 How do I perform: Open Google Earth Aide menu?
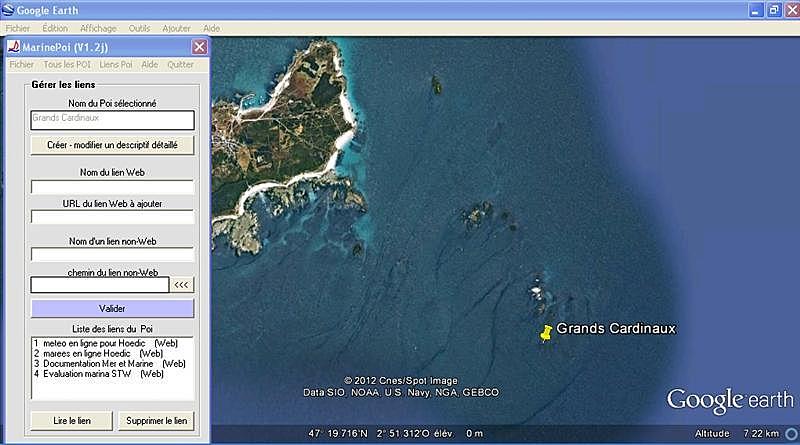[x=211, y=29]
